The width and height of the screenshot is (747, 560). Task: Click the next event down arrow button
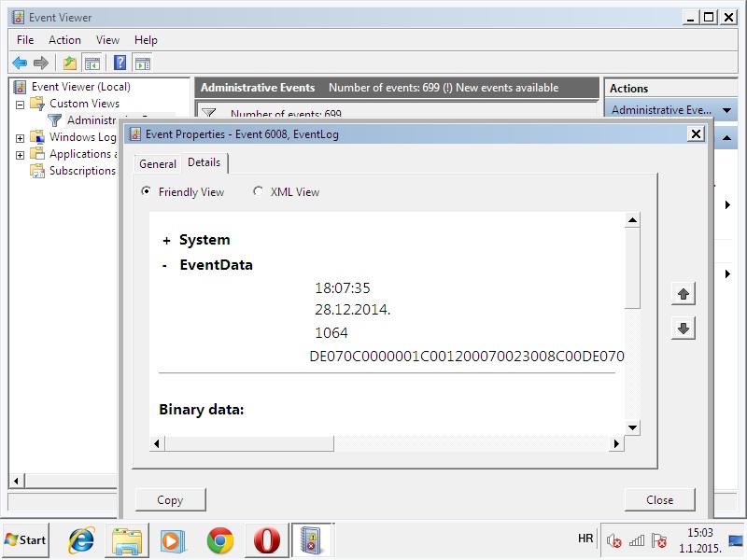[684, 329]
